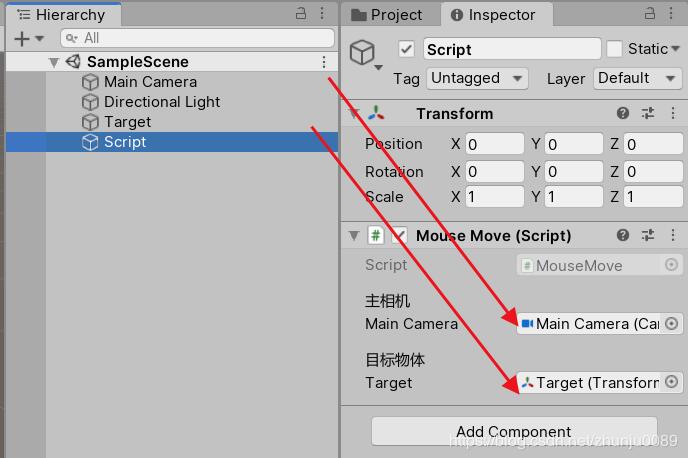Screen dimensions: 688x458
Task: Select the Hierarchy tab
Action: (61, 15)
